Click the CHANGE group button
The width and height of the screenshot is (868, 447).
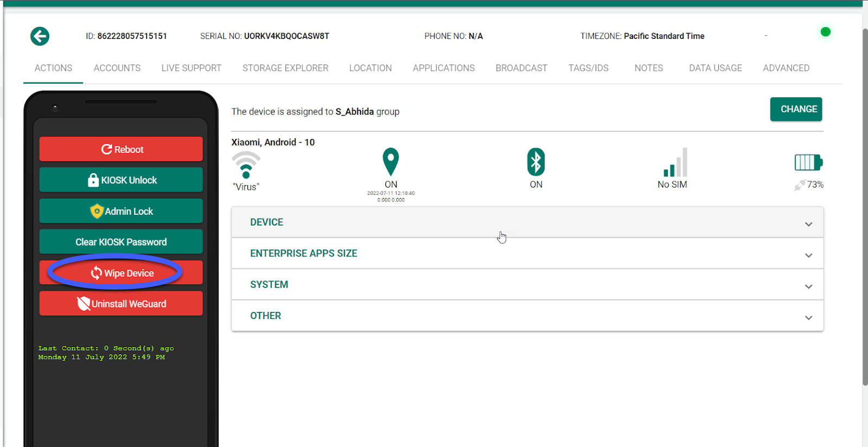click(796, 109)
